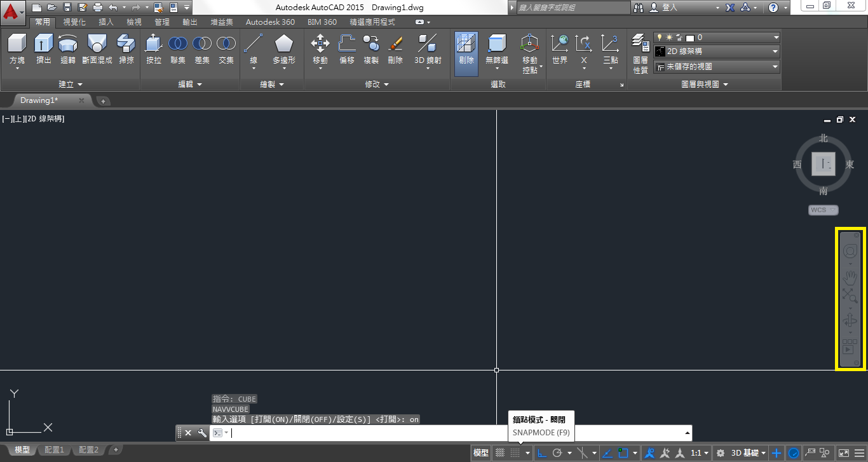
Task: Apply the 差集 subtract operation
Action: tap(202, 50)
